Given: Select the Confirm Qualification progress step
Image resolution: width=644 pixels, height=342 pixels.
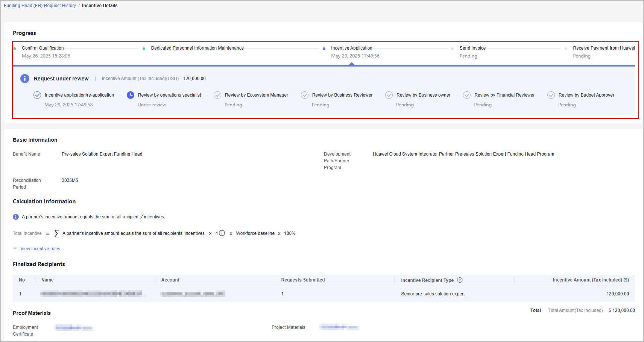Looking at the screenshot, I should (x=43, y=48).
